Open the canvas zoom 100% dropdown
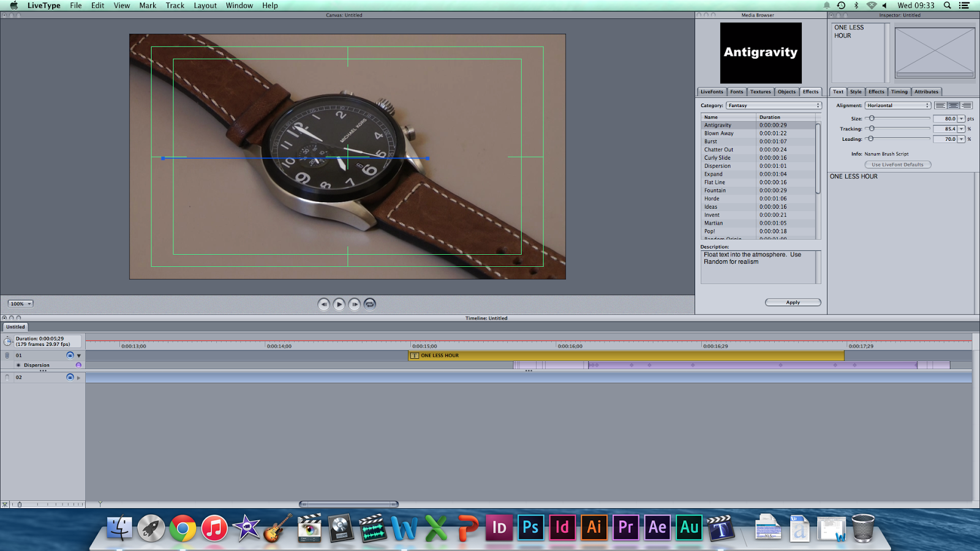Viewport: 980px width, 551px height. 21,304
